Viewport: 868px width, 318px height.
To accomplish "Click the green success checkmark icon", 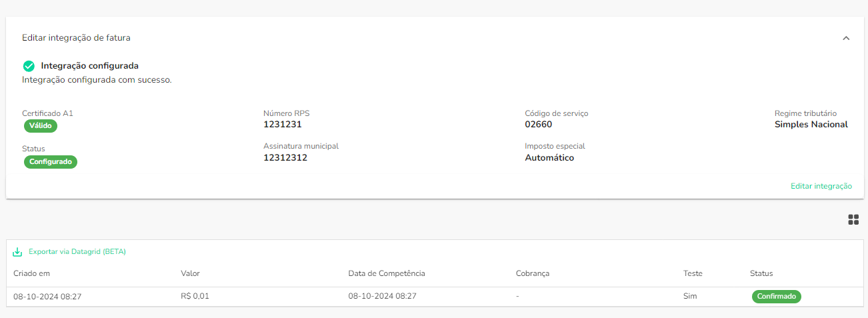I will click(x=29, y=66).
